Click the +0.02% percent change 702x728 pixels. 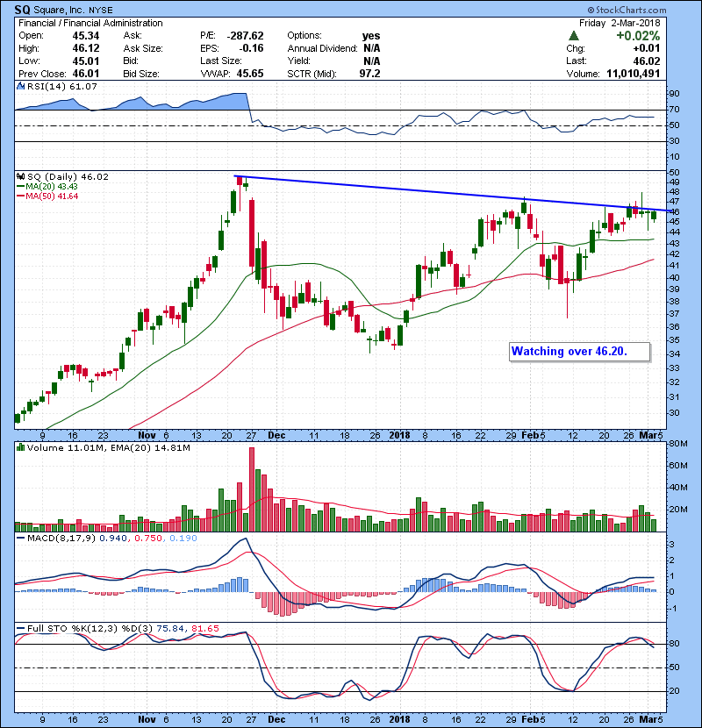coord(638,36)
